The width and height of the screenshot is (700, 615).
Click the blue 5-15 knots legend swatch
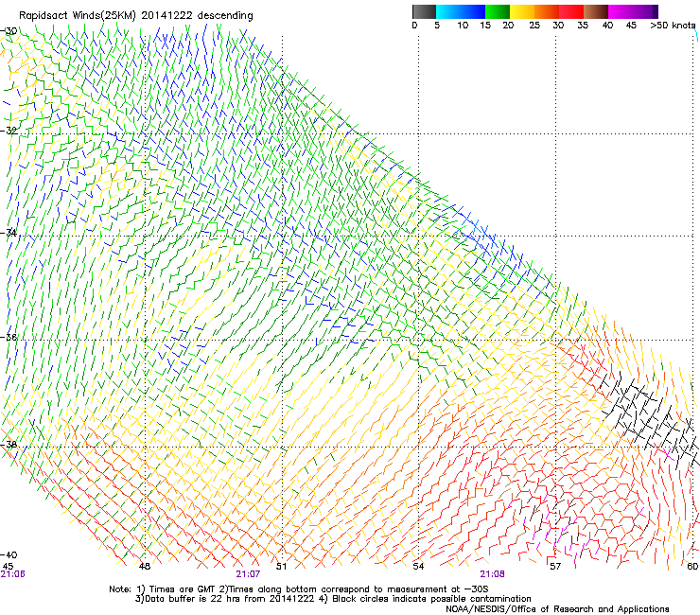click(461, 11)
